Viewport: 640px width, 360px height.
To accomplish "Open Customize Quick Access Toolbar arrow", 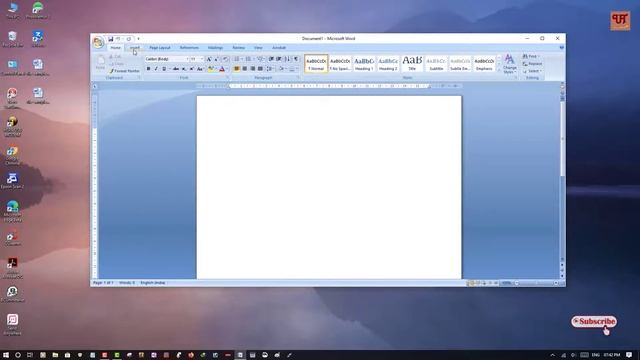I will coord(138,39).
